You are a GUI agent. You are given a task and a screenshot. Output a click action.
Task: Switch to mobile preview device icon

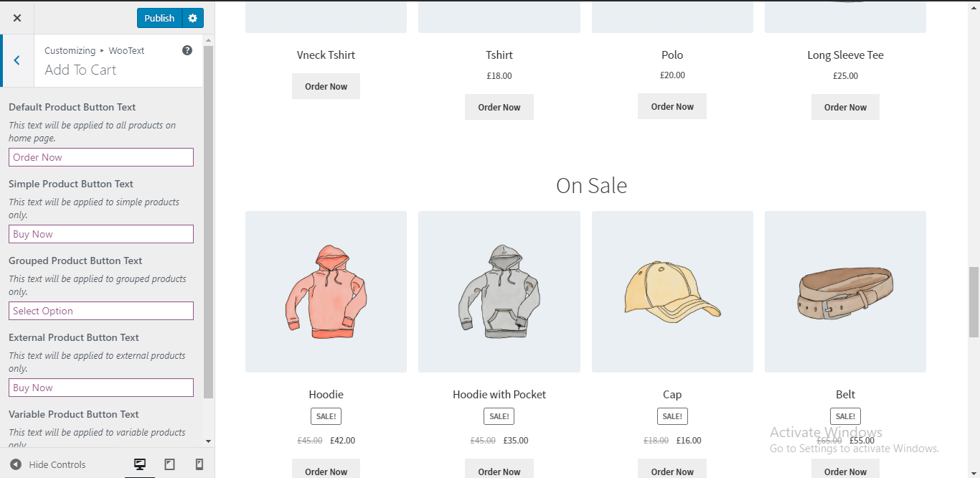tap(199, 464)
